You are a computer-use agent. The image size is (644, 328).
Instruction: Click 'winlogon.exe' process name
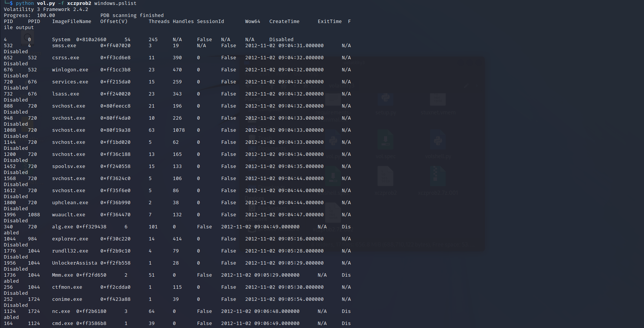tap(70, 70)
